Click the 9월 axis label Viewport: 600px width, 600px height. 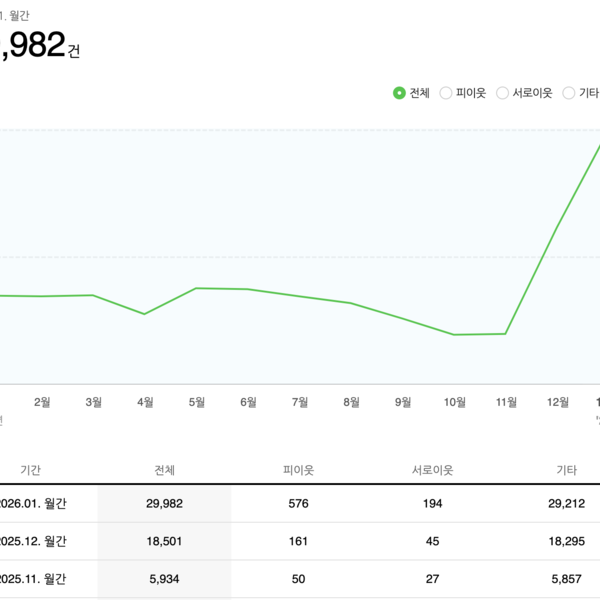pyautogui.click(x=403, y=402)
